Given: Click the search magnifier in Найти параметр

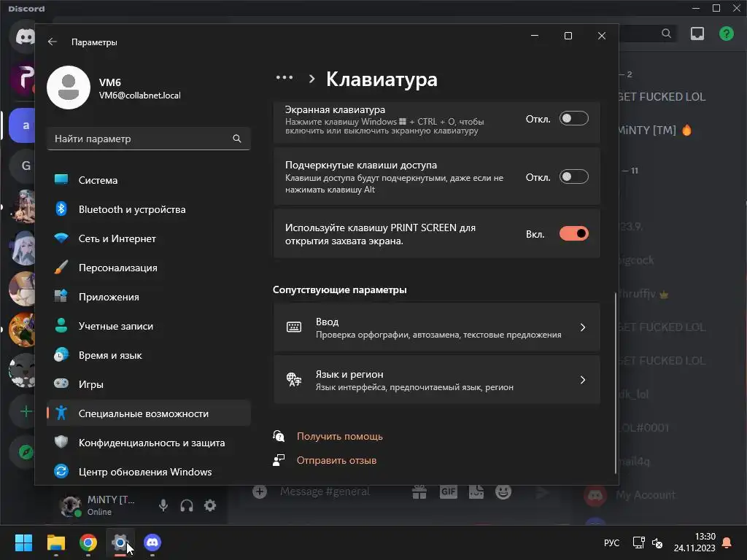Looking at the screenshot, I should click(237, 139).
